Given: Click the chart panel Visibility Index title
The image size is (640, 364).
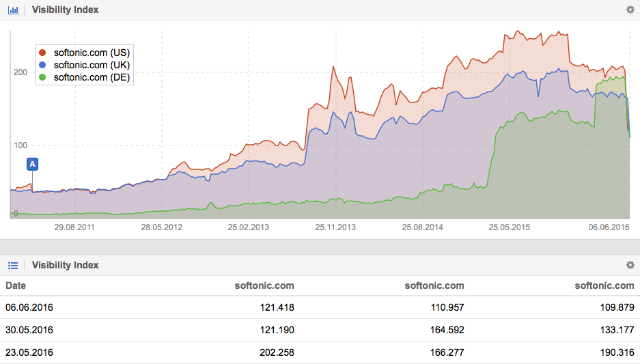Looking at the screenshot, I should click(66, 10).
